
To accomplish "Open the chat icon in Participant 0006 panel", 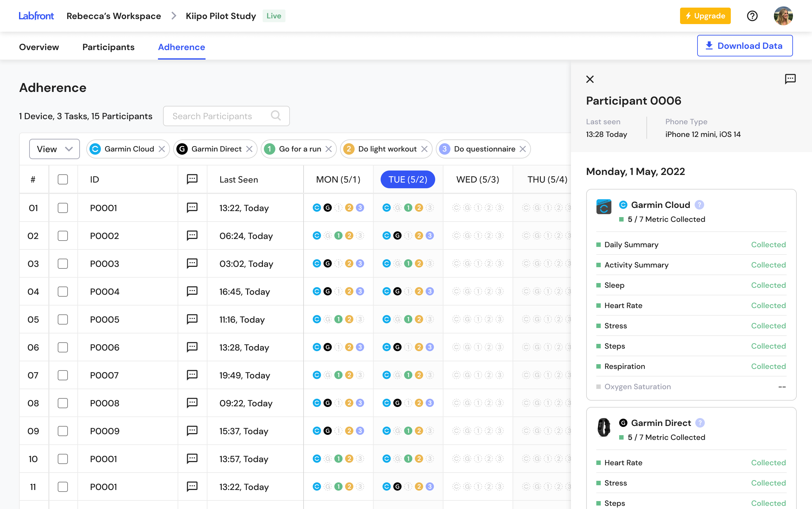I will point(790,79).
